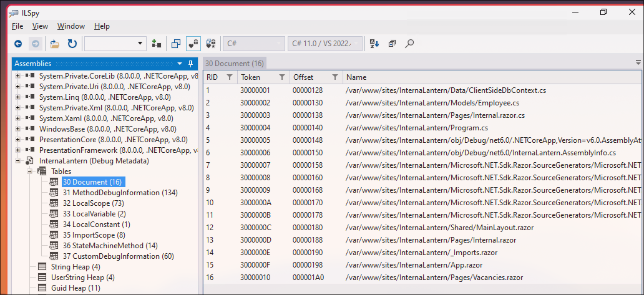Toggle show private/internal members button

tap(193, 44)
